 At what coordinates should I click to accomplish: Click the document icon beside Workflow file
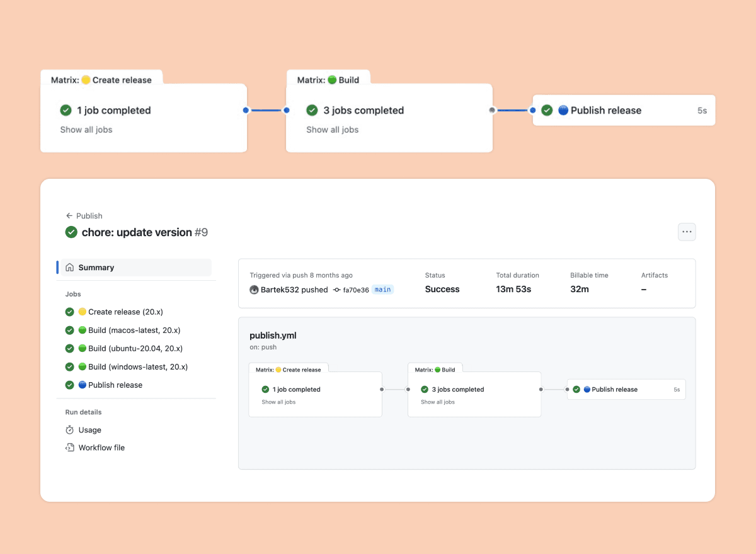(x=69, y=448)
